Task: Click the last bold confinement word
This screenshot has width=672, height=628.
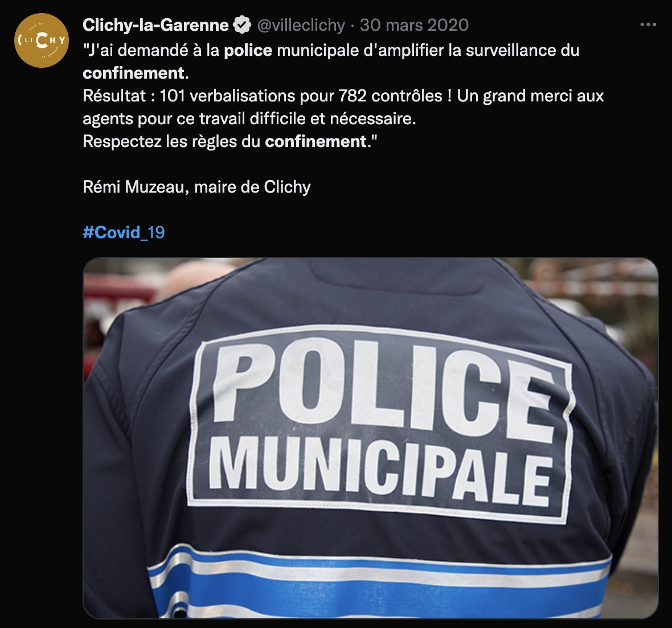Action: pyautogui.click(x=316, y=141)
